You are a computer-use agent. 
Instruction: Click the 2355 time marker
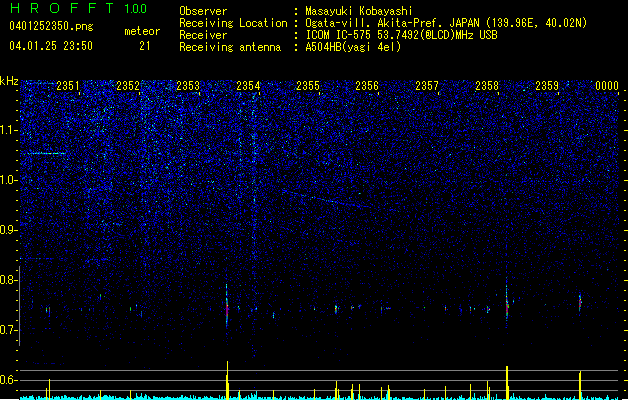click(308, 86)
